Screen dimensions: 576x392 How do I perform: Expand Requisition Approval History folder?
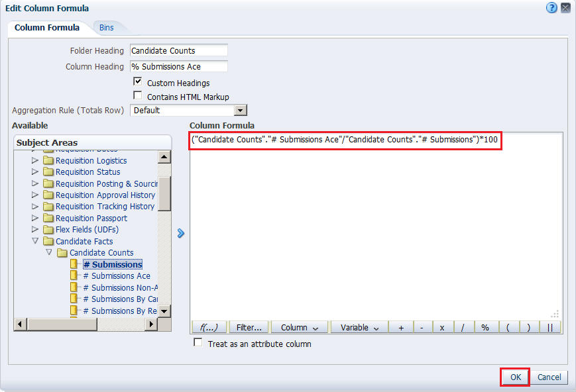35,195
